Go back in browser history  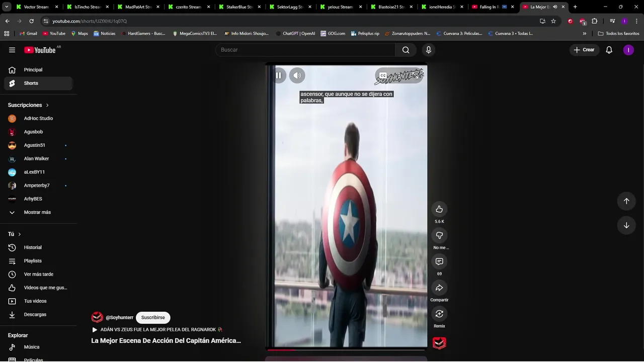[7, 21]
